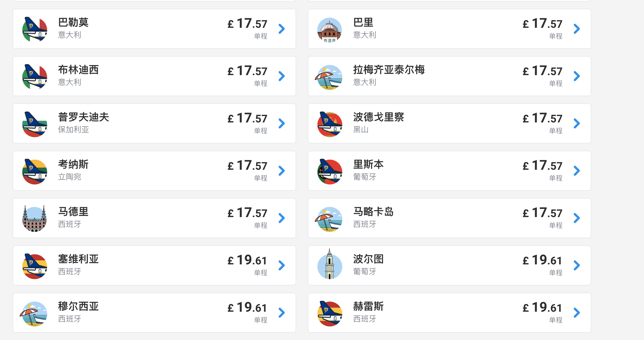Click the Italy-flag plane icon beside 巴勒莫
The height and width of the screenshot is (340, 644).
(34, 29)
